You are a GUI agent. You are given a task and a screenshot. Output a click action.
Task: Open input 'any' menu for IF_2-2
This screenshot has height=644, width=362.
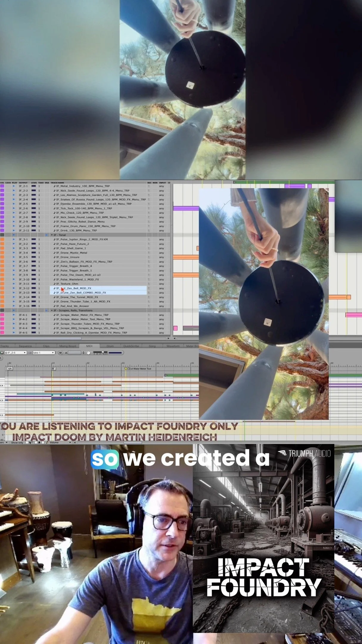click(161, 191)
